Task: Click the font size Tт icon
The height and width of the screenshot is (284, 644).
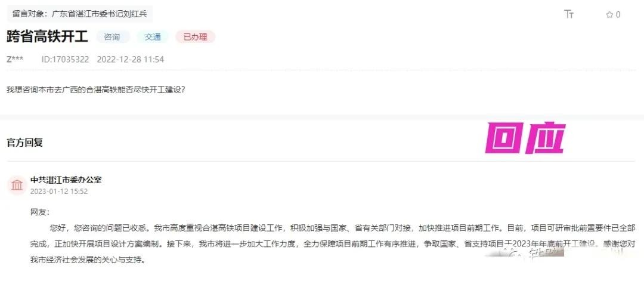Action: pyautogui.click(x=569, y=14)
